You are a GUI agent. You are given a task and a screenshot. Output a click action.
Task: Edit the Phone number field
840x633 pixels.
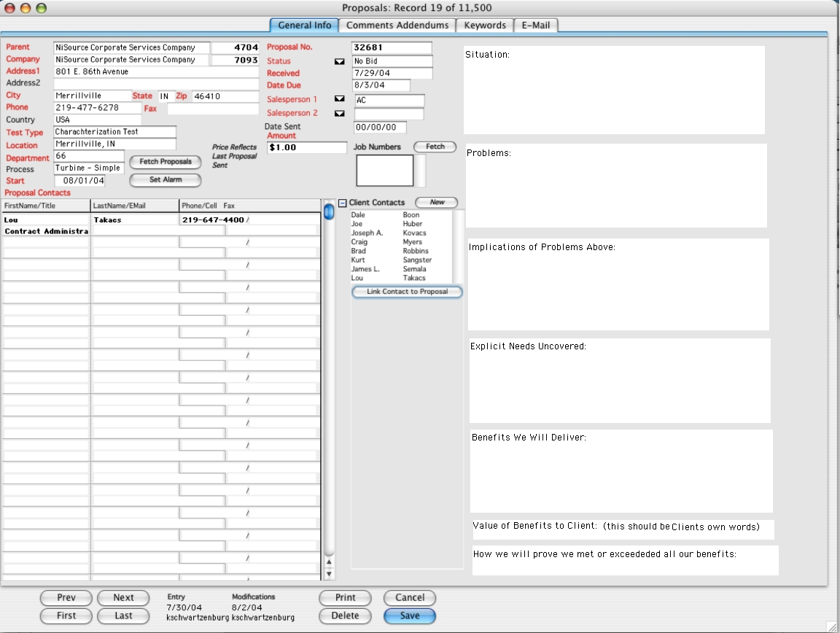click(98, 108)
